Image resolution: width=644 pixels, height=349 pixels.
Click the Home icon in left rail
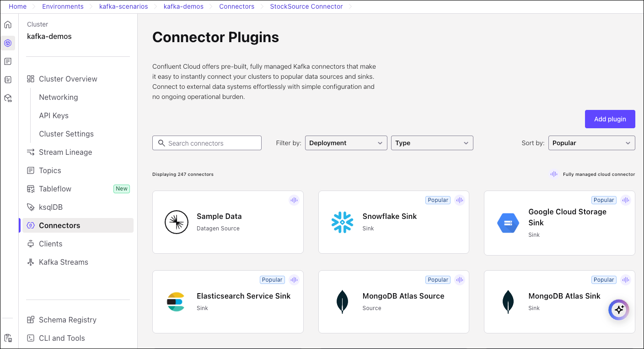8,25
